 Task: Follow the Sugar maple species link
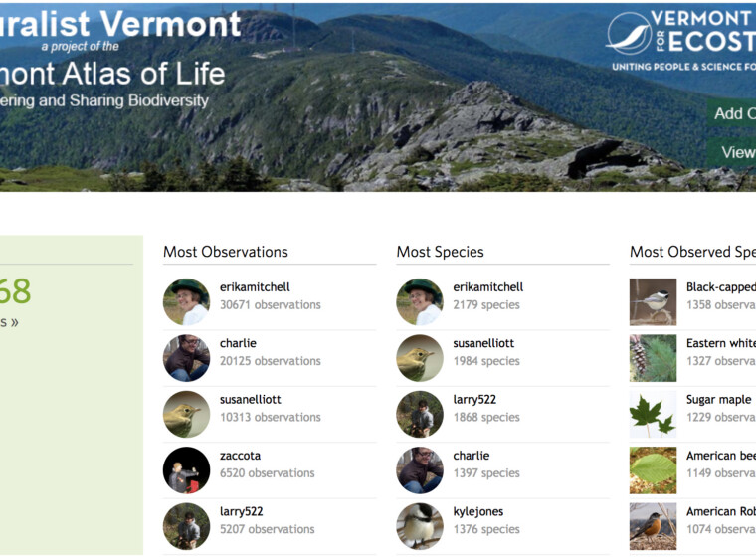[x=719, y=400]
